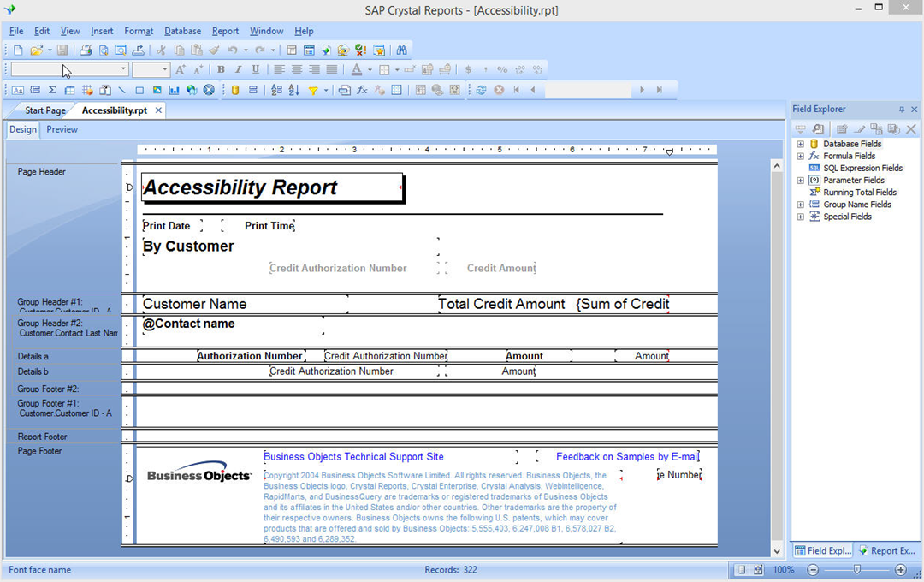Expand Special Fields node
Image resolution: width=924 pixels, height=582 pixels.
pyautogui.click(x=800, y=217)
